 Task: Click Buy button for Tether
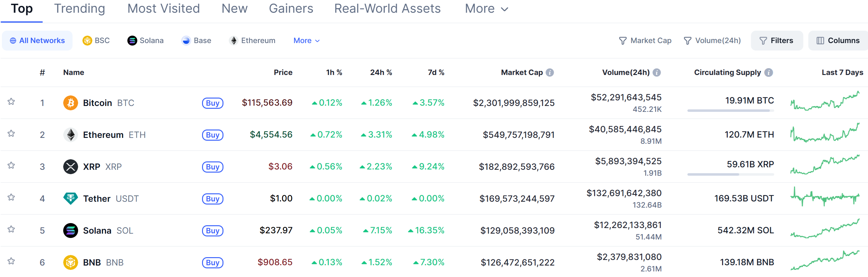pyautogui.click(x=213, y=199)
